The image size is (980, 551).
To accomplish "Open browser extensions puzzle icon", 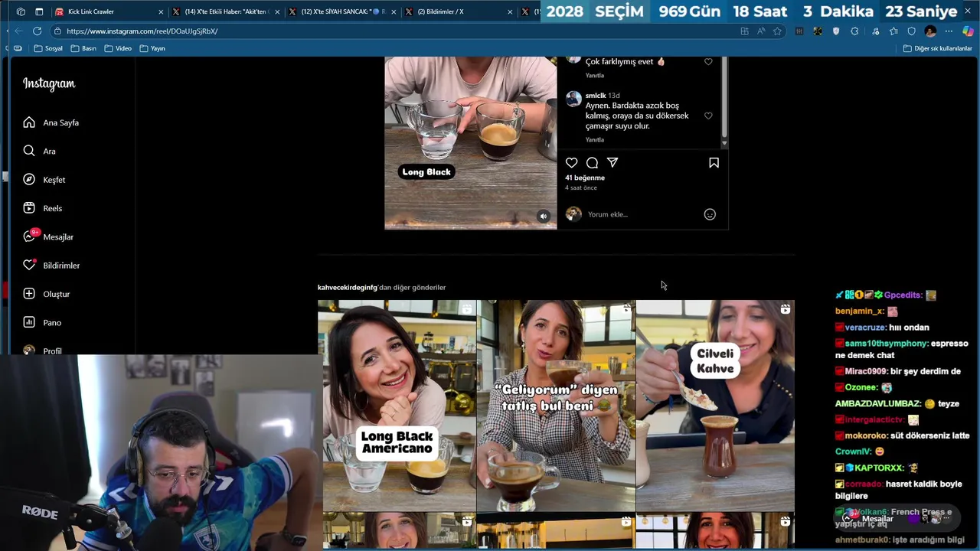I will (854, 31).
